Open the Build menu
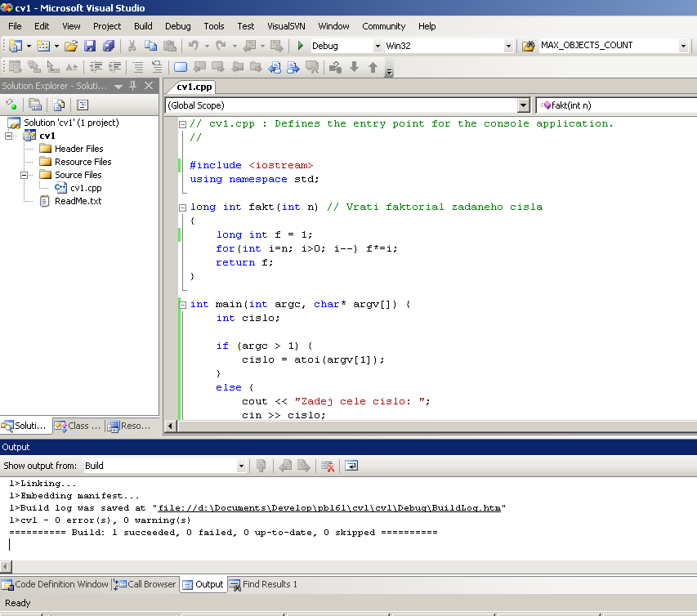697x616 pixels. click(x=143, y=26)
